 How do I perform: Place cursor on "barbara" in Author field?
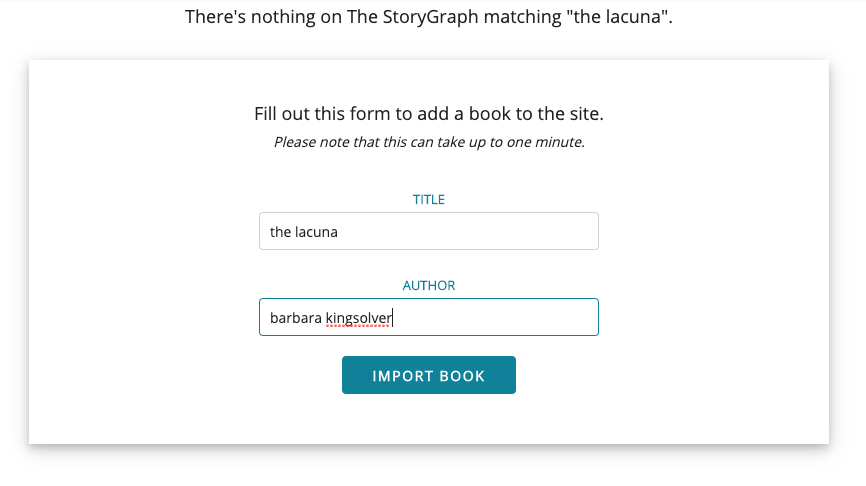295,318
